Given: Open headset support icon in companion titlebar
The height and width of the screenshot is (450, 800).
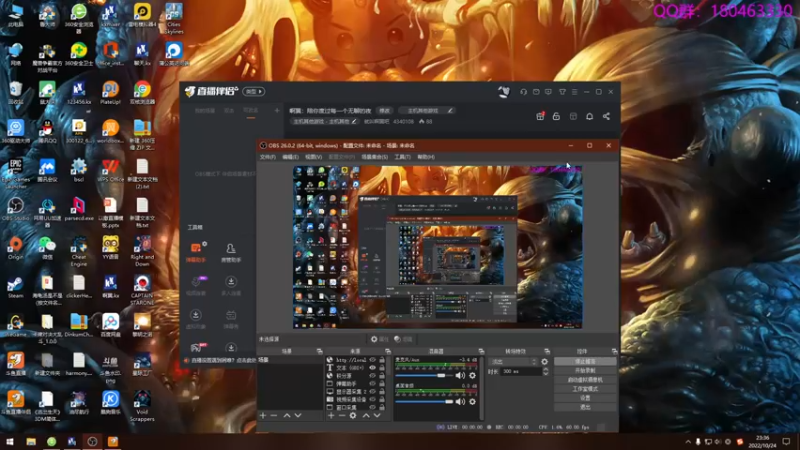Looking at the screenshot, I should coord(523,92).
